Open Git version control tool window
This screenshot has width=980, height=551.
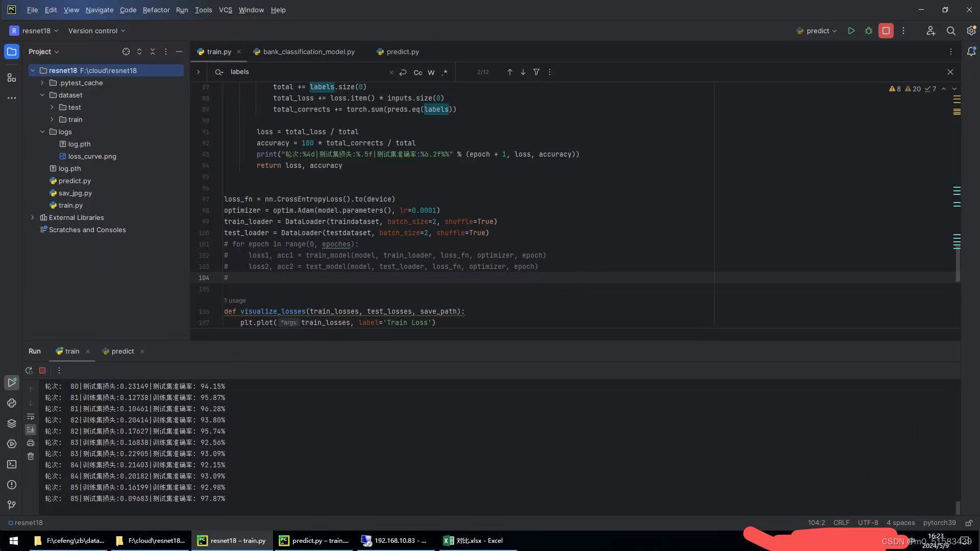(11, 505)
